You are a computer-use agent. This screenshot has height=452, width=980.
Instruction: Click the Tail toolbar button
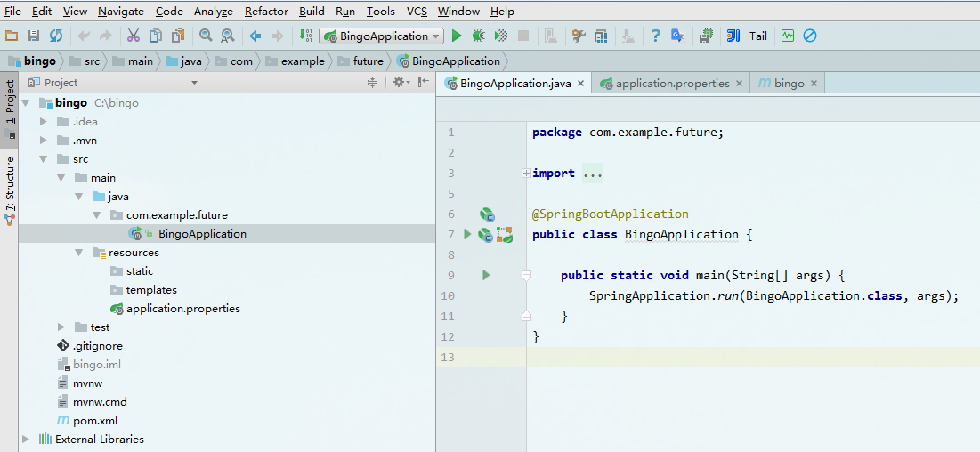click(758, 36)
